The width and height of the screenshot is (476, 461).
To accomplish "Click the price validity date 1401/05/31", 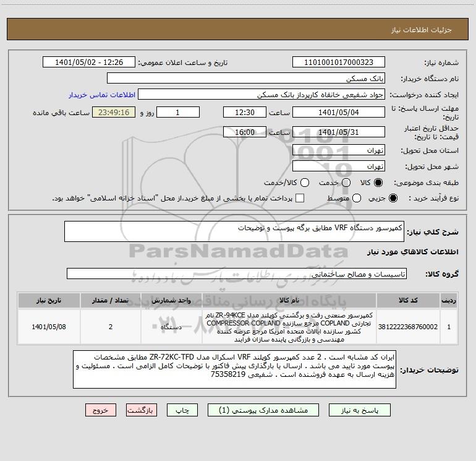I will click(339, 132).
